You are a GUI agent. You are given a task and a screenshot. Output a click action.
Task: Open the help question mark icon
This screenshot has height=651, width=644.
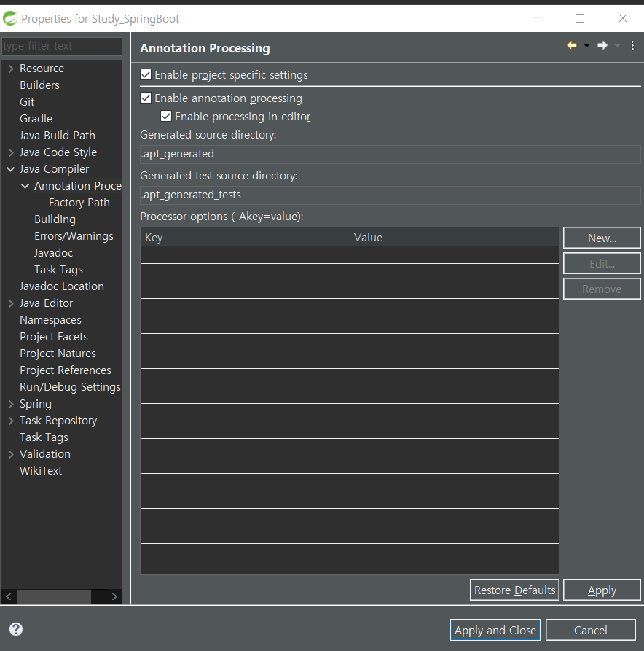click(x=16, y=629)
